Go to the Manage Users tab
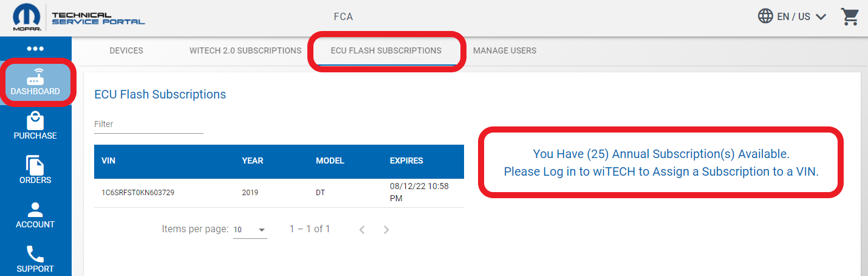 coord(505,50)
